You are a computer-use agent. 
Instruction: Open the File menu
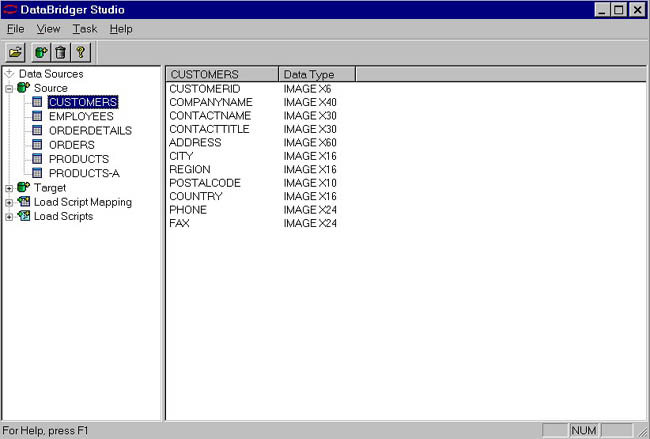click(15, 29)
